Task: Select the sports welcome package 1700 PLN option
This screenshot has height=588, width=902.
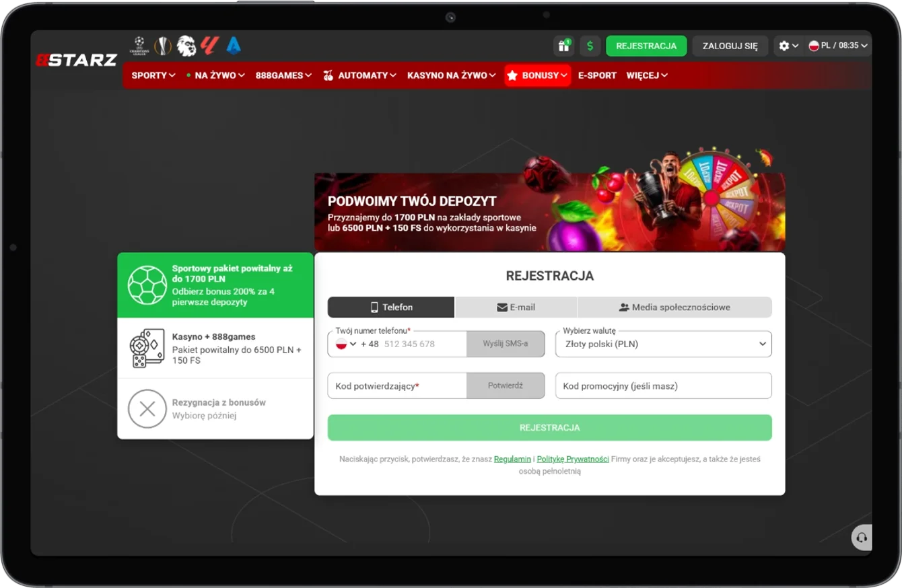Action: coord(215,285)
